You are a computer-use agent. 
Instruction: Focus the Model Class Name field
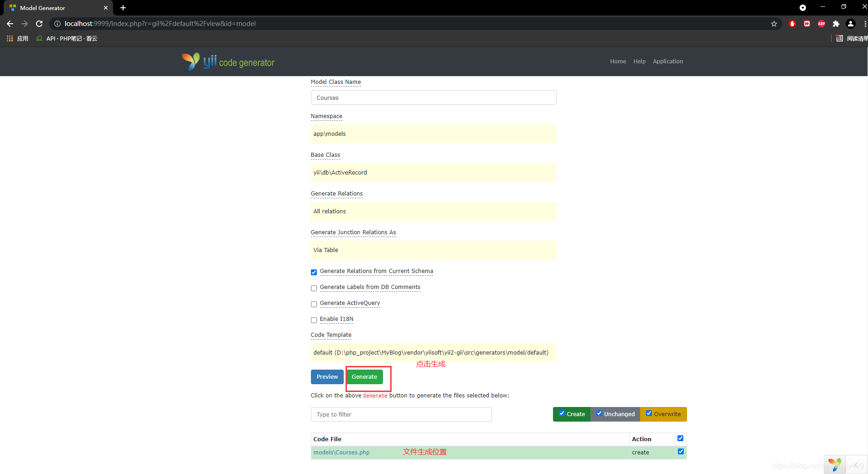[434, 98]
